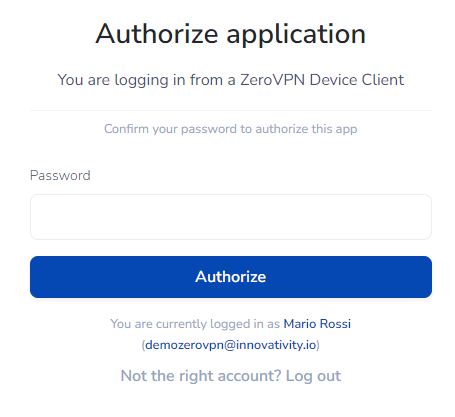This screenshot has width=455, height=417.
Task: Click the Confirm your password instruction text
Action: (231, 129)
